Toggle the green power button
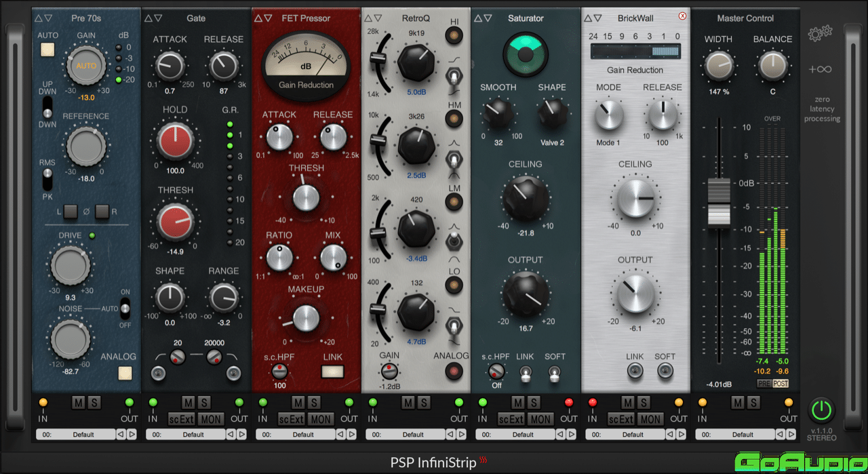This screenshot has height=474, width=868. click(x=821, y=410)
